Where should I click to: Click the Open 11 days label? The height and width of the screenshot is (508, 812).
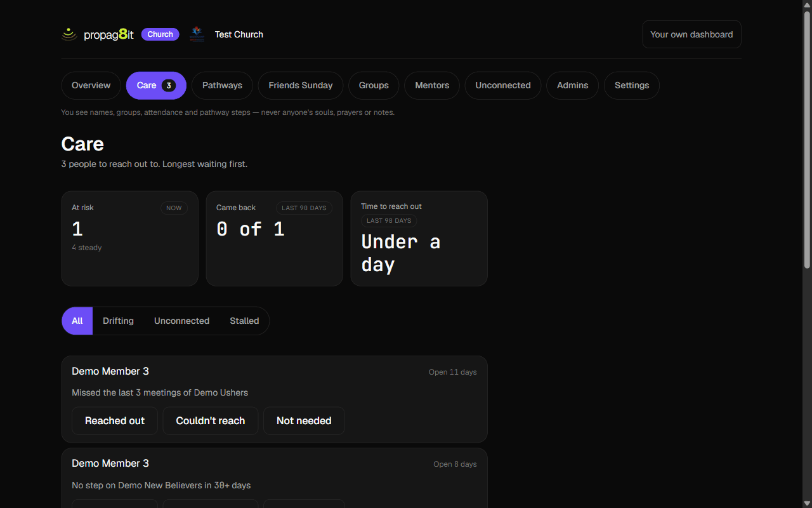click(x=453, y=372)
